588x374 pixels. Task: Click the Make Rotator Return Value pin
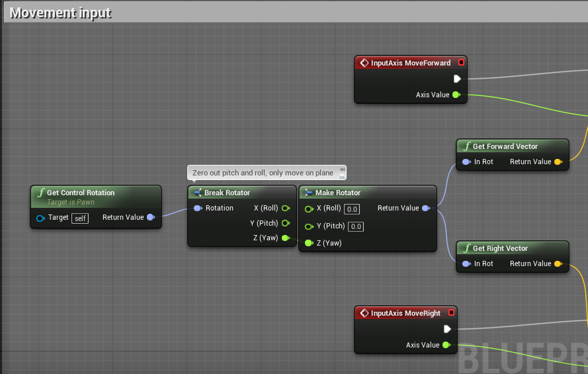tap(426, 209)
